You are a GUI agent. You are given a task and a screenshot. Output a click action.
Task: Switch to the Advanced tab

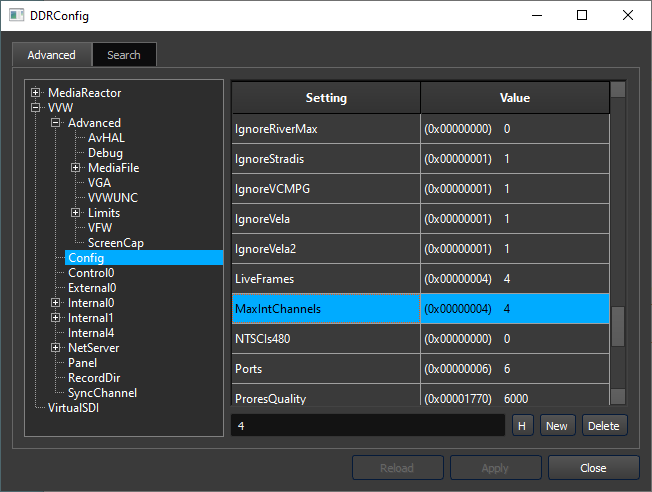coord(52,55)
